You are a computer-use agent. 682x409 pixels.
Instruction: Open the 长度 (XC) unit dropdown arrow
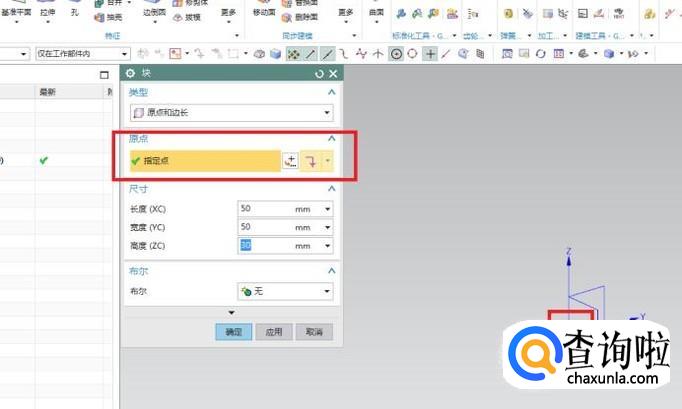pos(328,209)
